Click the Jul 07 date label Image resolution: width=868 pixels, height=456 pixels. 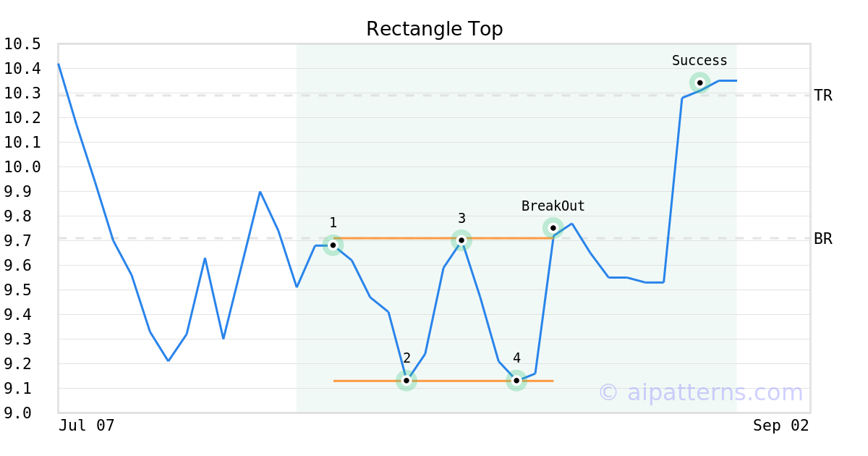pyautogui.click(x=87, y=426)
